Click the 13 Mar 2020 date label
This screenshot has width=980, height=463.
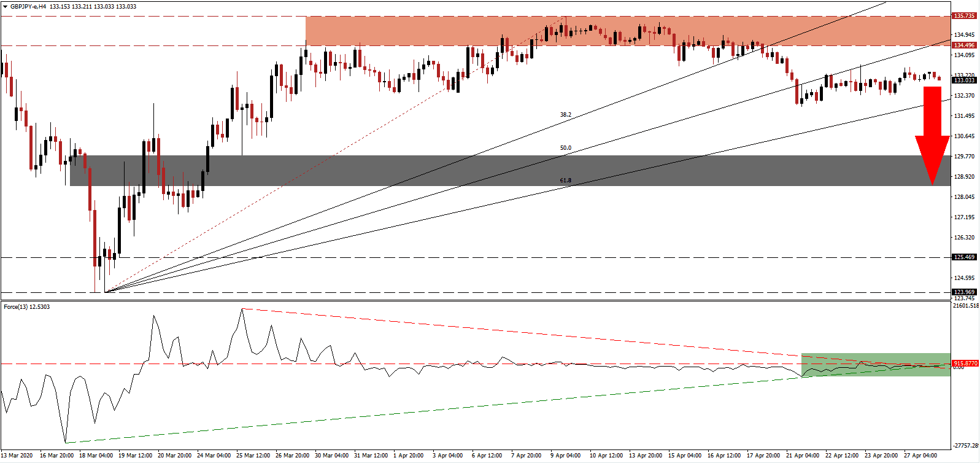(17, 456)
